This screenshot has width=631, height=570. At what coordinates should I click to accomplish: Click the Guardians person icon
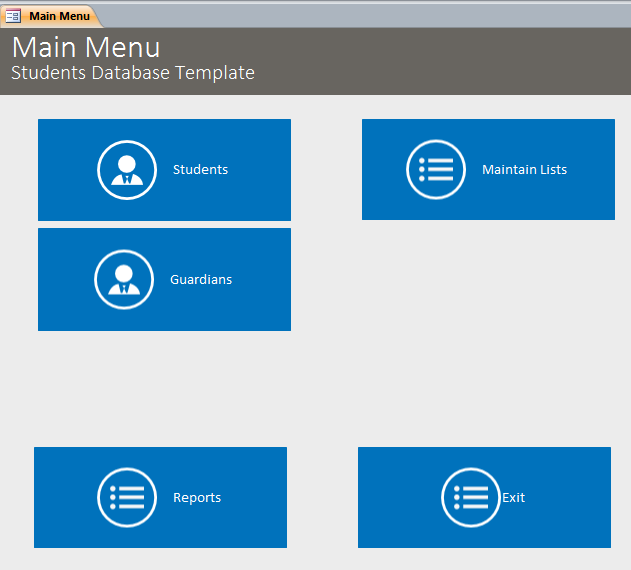(124, 279)
